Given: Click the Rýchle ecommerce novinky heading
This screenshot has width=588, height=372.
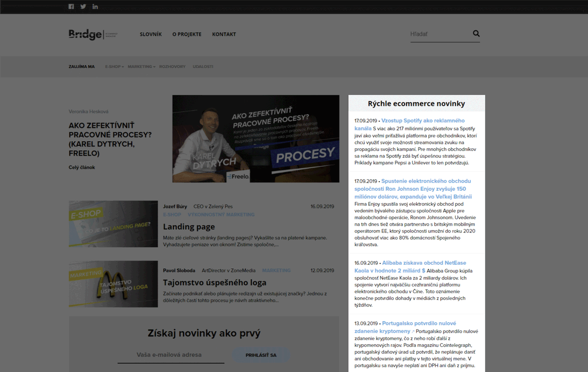Looking at the screenshot, I should point(416,104).
